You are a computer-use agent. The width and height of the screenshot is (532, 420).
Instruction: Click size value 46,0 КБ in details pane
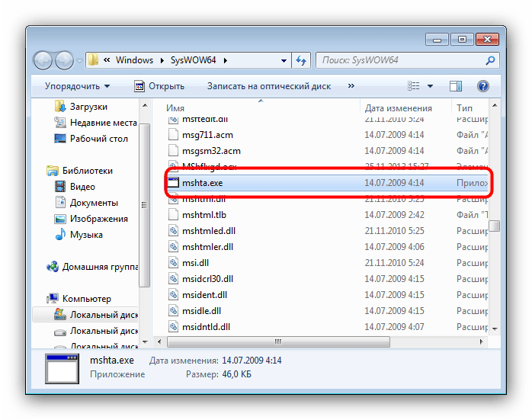(x=236, y=374)
